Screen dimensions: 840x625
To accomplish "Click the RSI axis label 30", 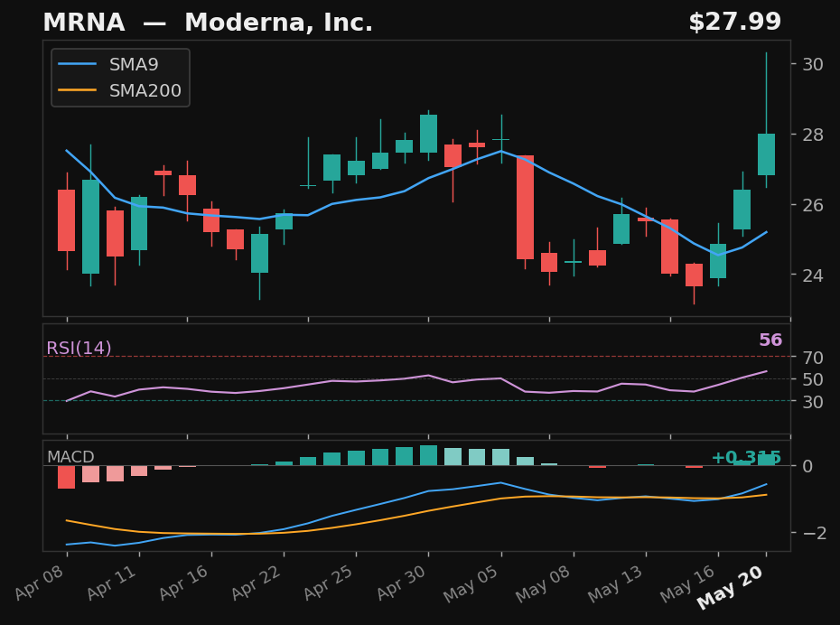I will [x=813, y=401].
